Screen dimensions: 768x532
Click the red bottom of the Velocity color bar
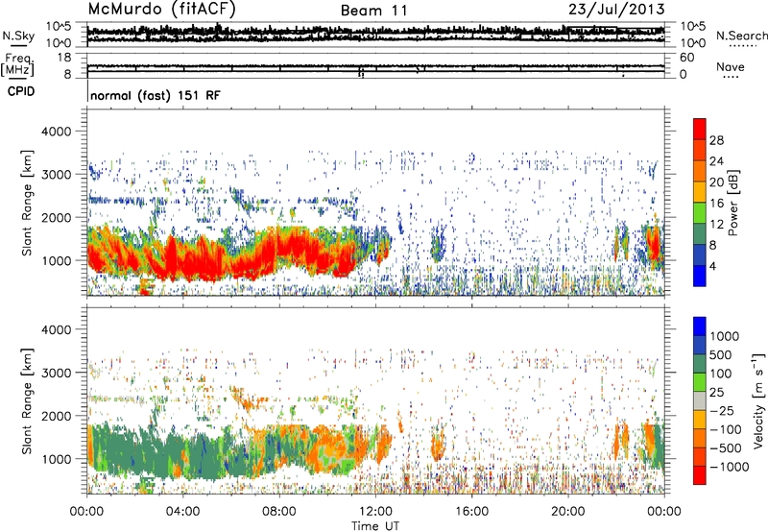pyautogui.click(x=700, y=475)
